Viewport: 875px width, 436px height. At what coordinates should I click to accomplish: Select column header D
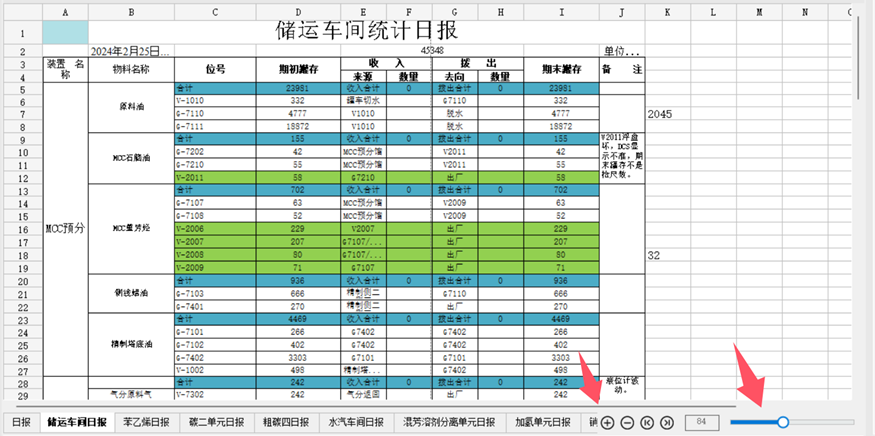click(299, 13)
